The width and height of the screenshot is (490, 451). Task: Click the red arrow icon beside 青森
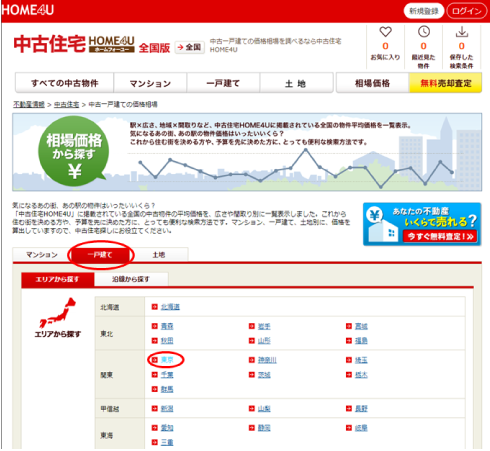[154, 326]
